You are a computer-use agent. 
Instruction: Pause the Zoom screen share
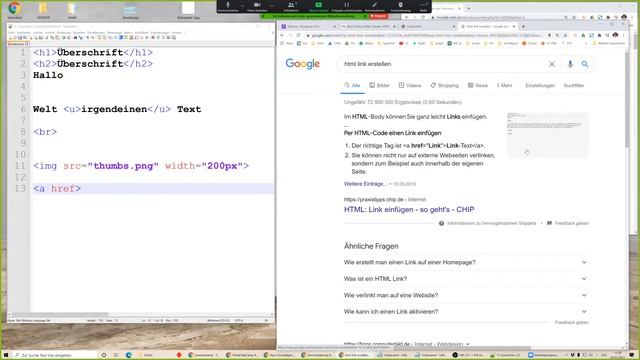coord(347,6)
